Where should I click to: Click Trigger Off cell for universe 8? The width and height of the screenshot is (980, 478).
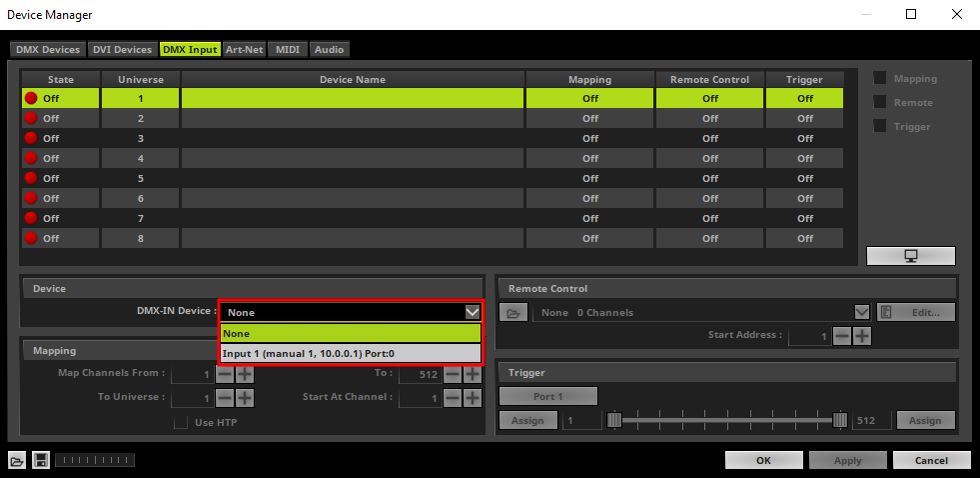click(805, 238)
